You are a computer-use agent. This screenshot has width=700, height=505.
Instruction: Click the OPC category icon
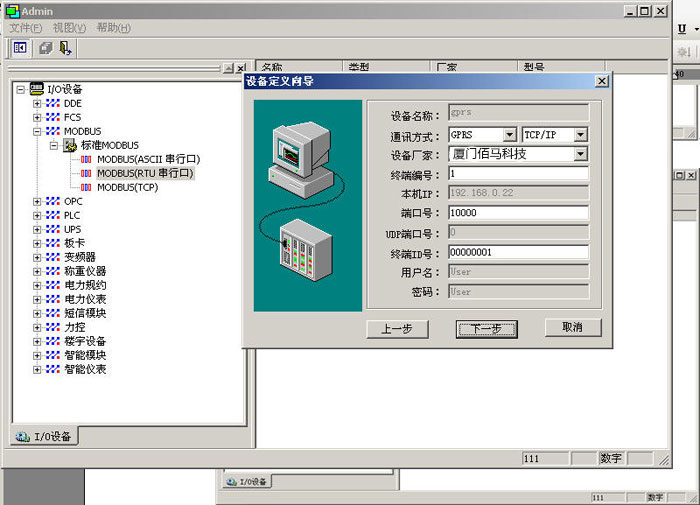tap(54, 201)
